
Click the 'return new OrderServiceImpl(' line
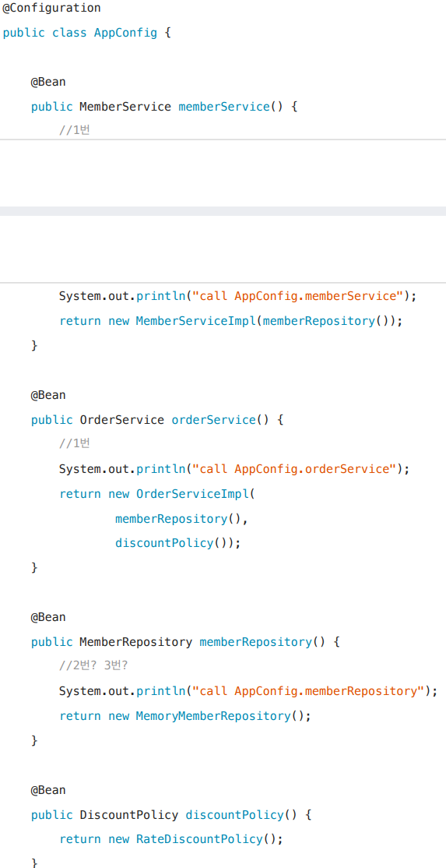(157, 494)
